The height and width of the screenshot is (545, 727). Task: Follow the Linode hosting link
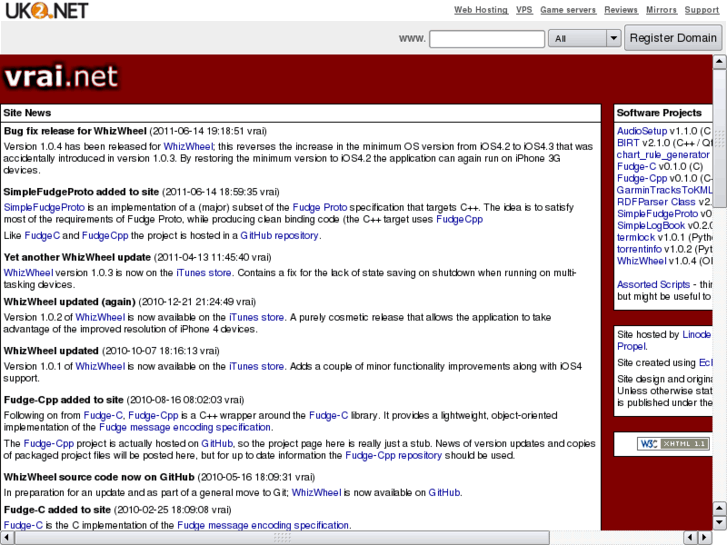(x=696, y=334)
